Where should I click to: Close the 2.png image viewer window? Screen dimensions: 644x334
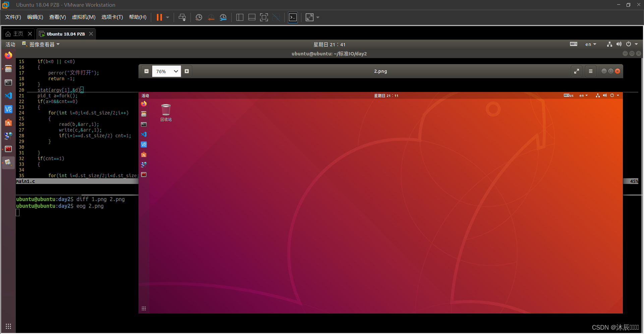618,71
